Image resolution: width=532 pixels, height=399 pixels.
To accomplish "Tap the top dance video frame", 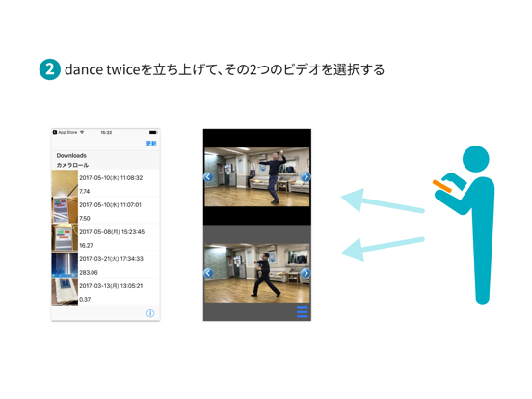I will click(x=257, y=176).
